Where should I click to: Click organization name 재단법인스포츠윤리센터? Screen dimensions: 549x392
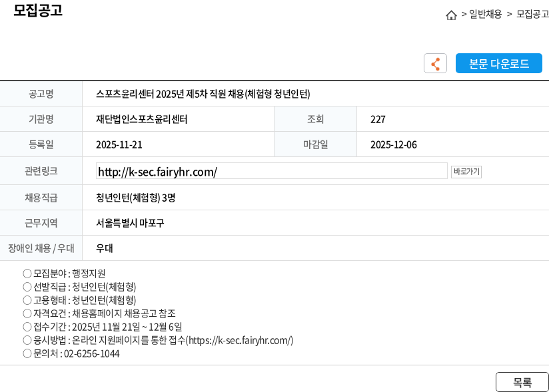coord(141,119)
